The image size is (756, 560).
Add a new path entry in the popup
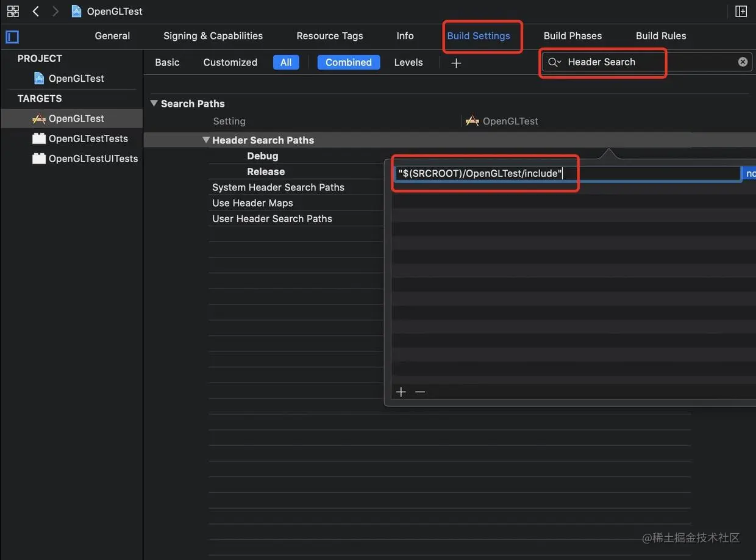point(401,392)
